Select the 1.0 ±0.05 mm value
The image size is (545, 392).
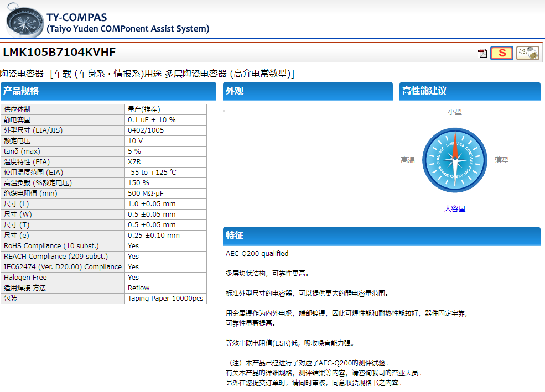click(x=152, y=204)
